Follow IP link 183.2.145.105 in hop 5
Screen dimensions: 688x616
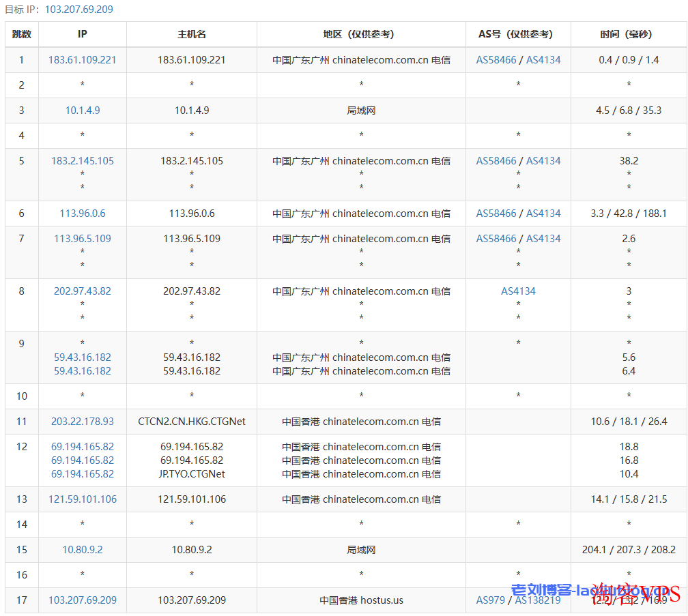point(83,161)
